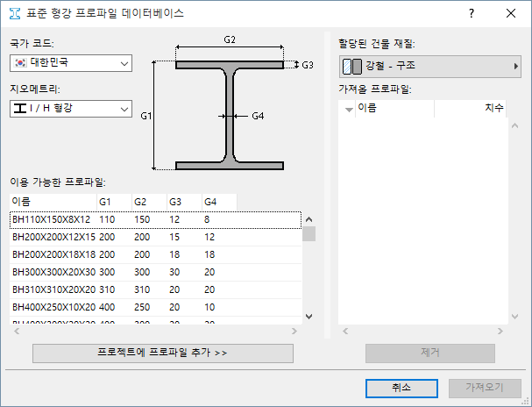Click the 이름 header in import profiles list
This screenshot has width=532, height=407.
[x=394, y=108]
